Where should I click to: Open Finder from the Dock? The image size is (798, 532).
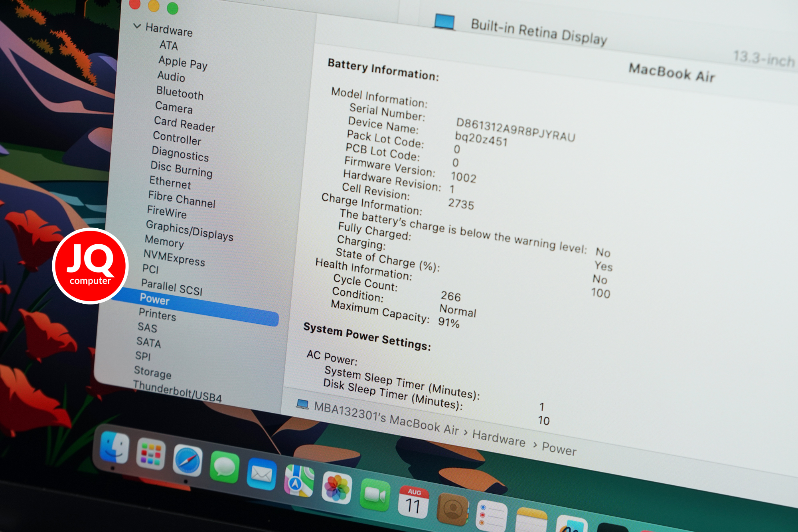pyautogui.click(x=115, y=448)
